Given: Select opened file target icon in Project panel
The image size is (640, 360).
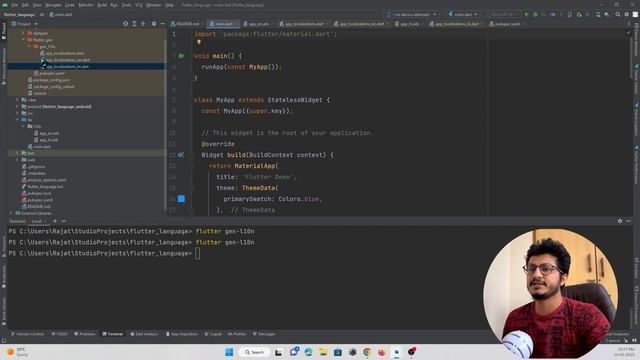Looking at the screenshot, I should [125, 24].
